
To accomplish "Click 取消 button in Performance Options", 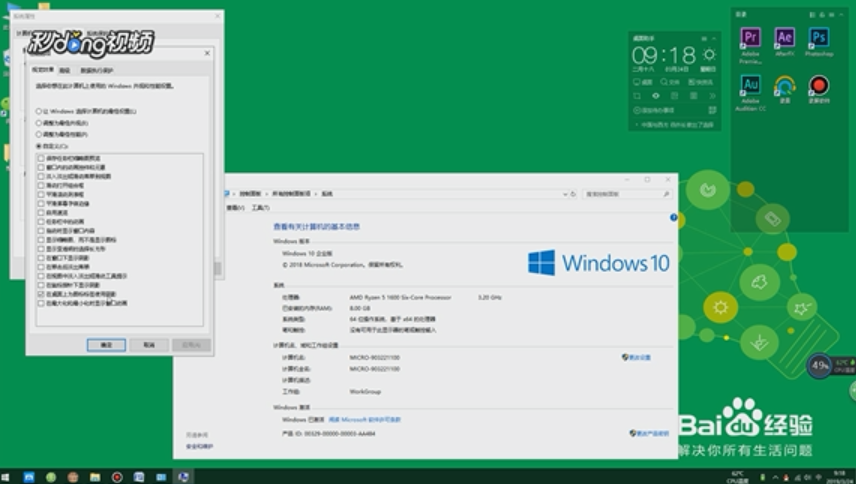I will pos(148,345).
